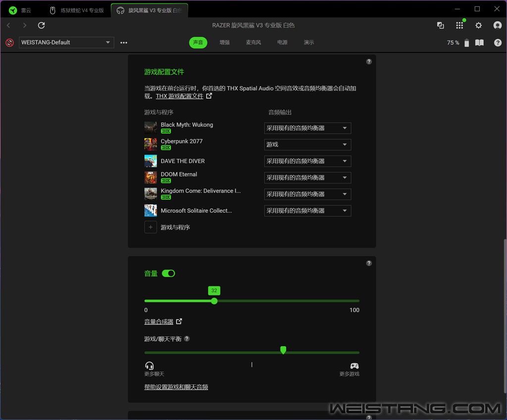The height and width of the screenshot is (420, 507).
Task: Open the settings gear icon
Action: 478,25
